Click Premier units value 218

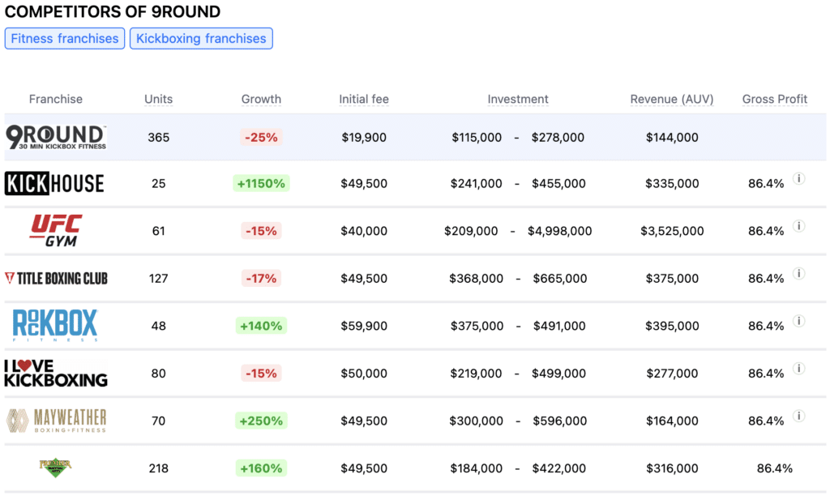158,468
